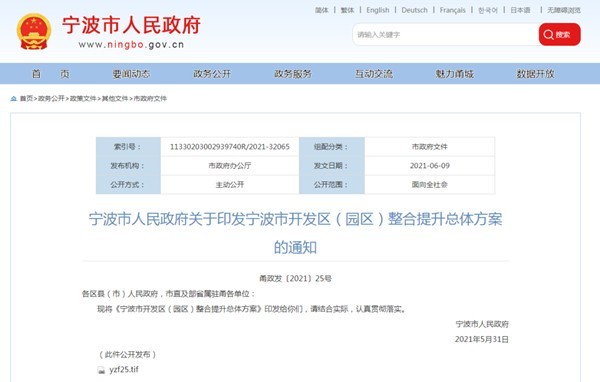Switch language to 简体

(x=322, y=10)
